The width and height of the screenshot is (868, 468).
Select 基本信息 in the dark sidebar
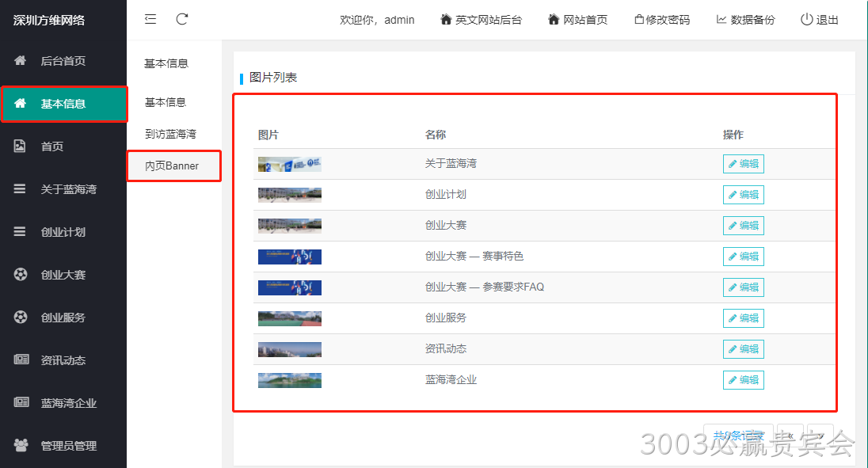tap(63, 104)
